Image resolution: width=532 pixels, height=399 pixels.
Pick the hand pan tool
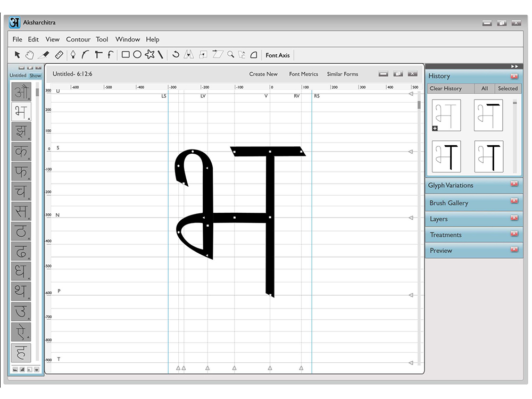pyautogui.click(x=30, y=55)
